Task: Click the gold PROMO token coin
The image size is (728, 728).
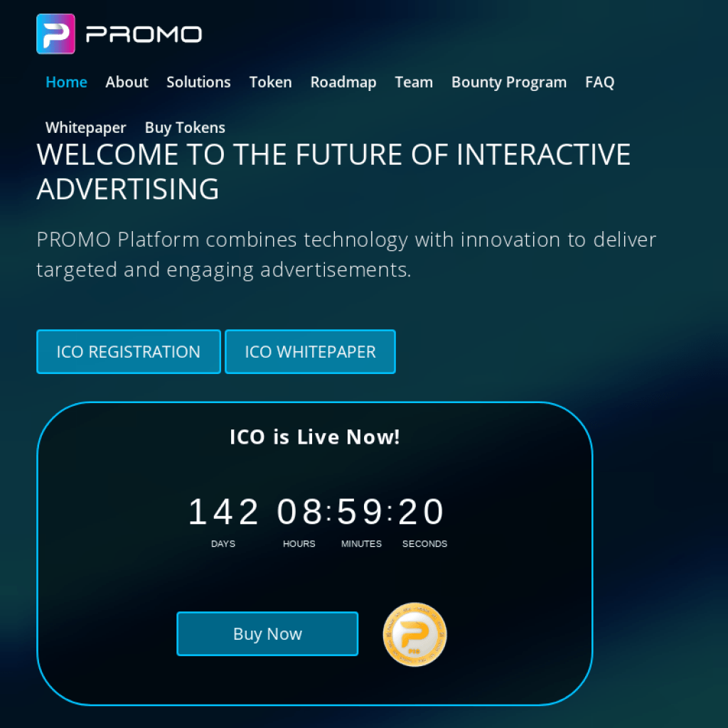Action: pos(414,634)
